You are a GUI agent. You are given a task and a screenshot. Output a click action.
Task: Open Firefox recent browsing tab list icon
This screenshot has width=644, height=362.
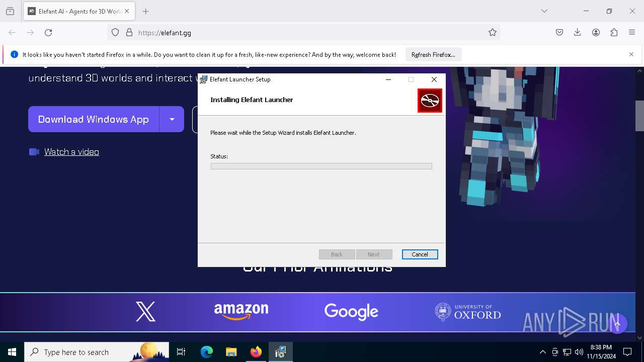10,11
